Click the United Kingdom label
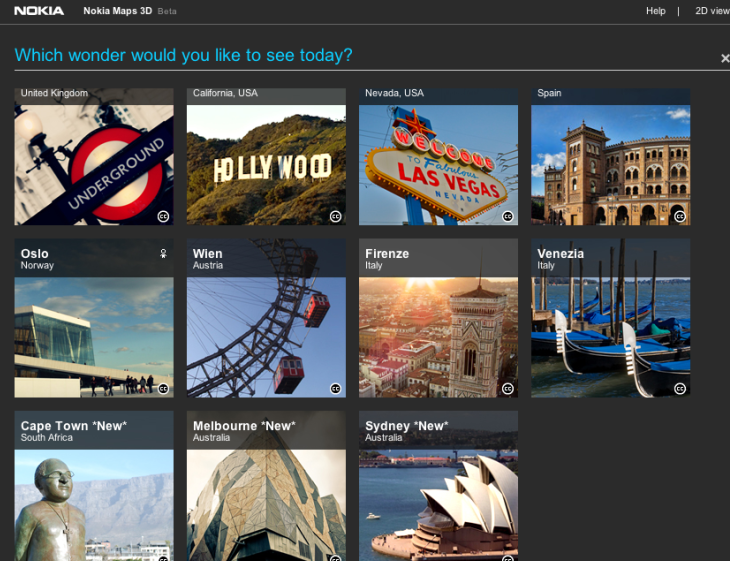This screenshot has width=730, height=561. click(54, 93)
